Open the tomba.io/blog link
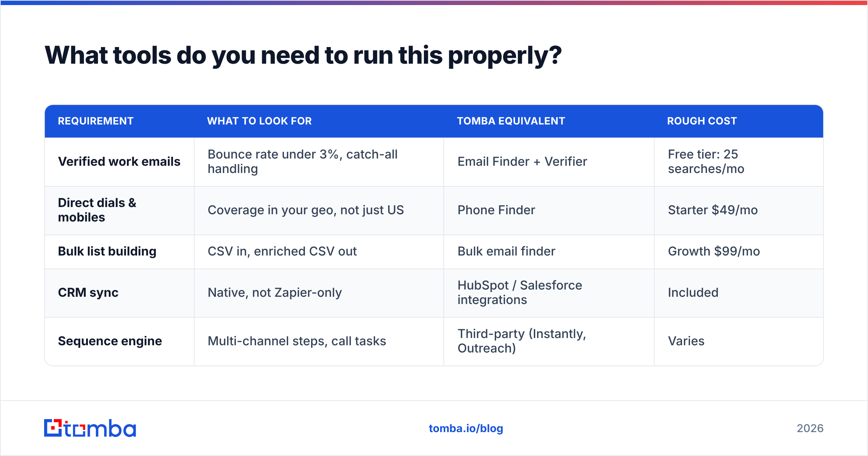 click(466, 428)
